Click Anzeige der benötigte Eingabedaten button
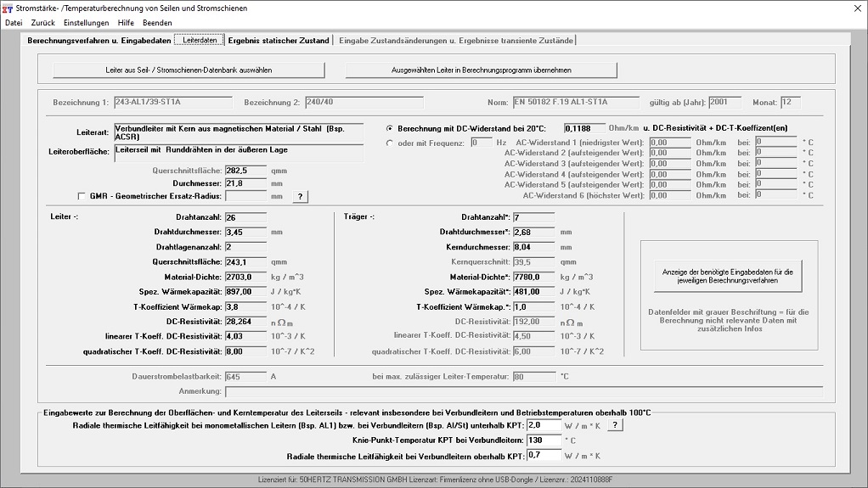This screenshot has width=868, height=488. pyautogui.click(x=728, y=275)
